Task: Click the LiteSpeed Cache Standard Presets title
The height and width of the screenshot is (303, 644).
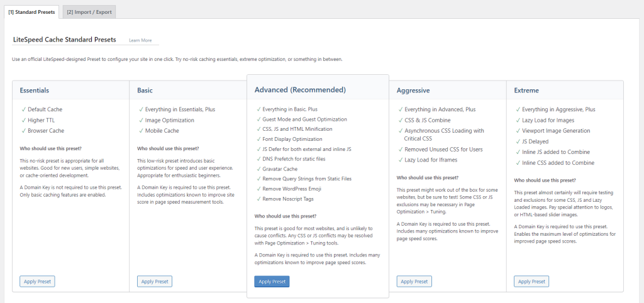Action: tap(64, 40)
